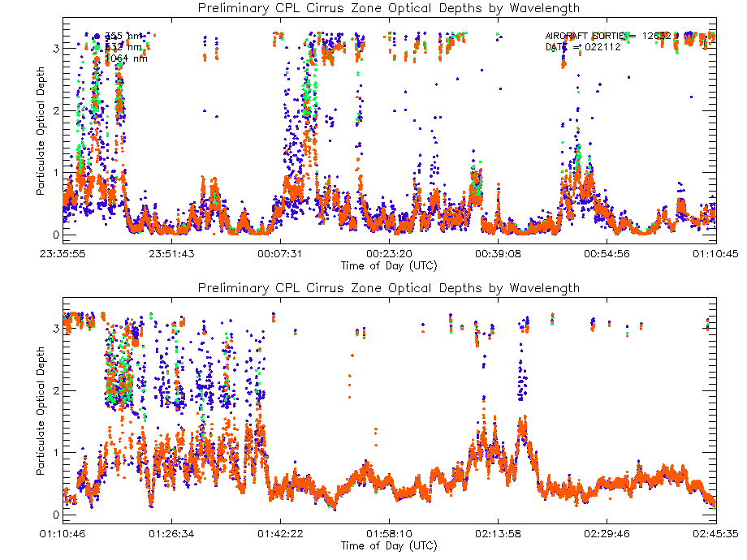Click the '00:54:56' time tick label
747x560 pixels.
[x=607, y=254]
